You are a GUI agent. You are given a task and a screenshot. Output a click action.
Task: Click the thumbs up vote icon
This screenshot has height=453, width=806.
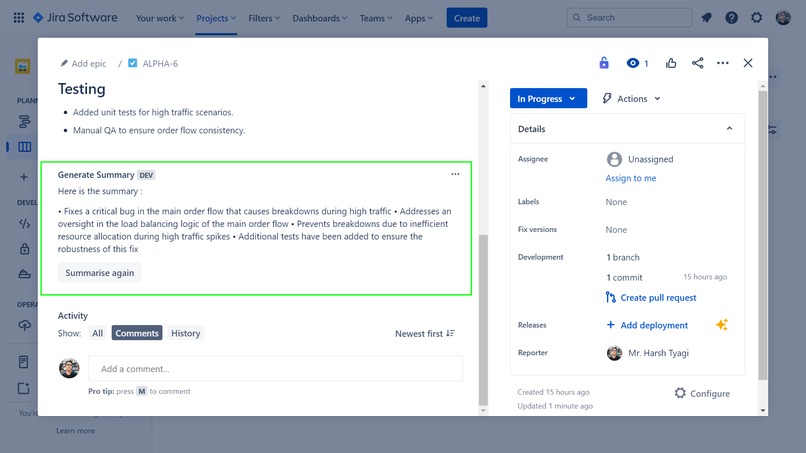[x=671, y=63]
